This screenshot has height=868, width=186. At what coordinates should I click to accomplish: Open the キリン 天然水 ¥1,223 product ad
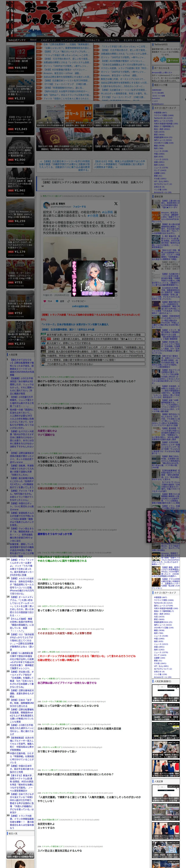tap(20, 90)
